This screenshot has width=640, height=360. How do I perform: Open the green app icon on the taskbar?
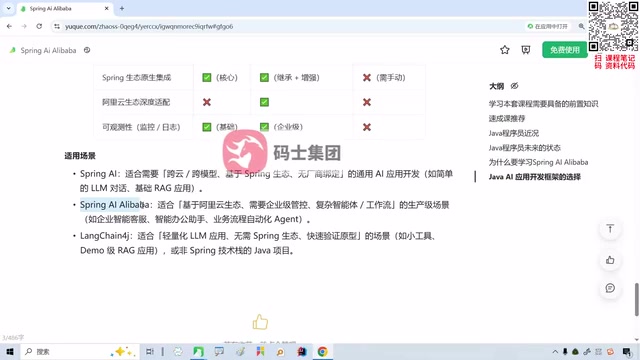(x=198, y=351)
